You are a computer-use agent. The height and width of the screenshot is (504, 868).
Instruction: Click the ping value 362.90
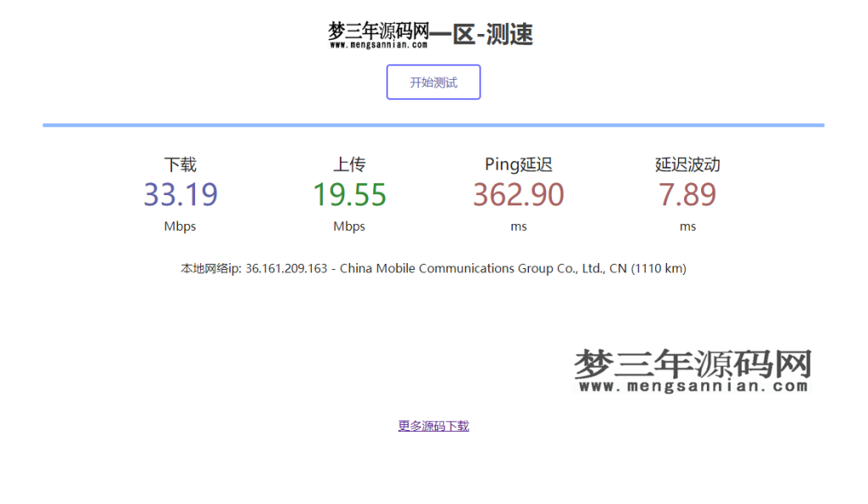tap(518, 194)
